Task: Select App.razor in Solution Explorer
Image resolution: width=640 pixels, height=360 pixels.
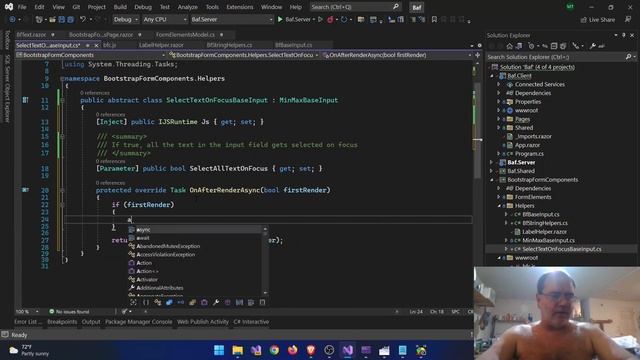Action: pos(527,145)
